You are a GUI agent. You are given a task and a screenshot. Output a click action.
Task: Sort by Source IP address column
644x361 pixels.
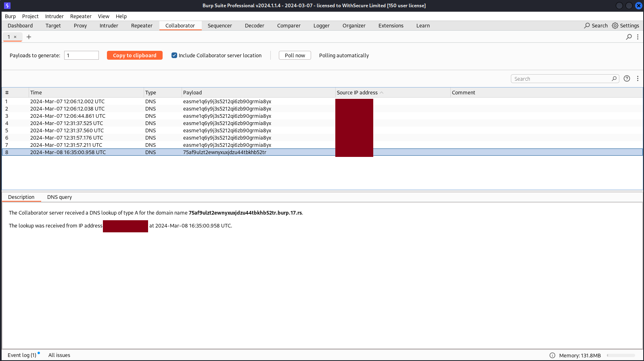[x=393, y=92]
